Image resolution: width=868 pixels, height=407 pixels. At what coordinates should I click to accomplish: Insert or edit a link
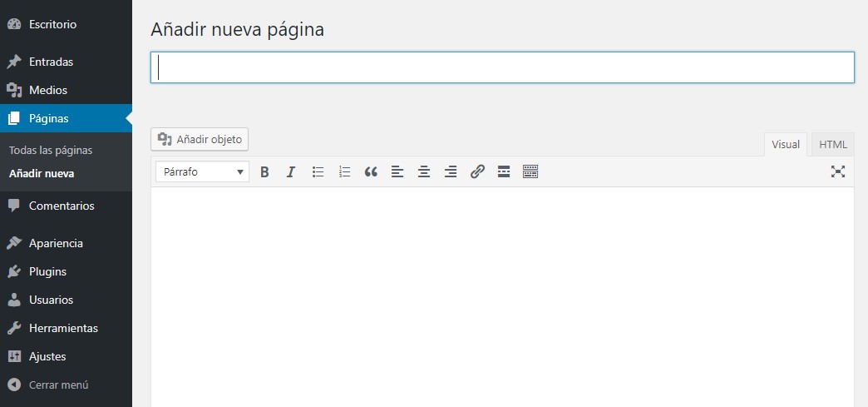click(477, 172)
